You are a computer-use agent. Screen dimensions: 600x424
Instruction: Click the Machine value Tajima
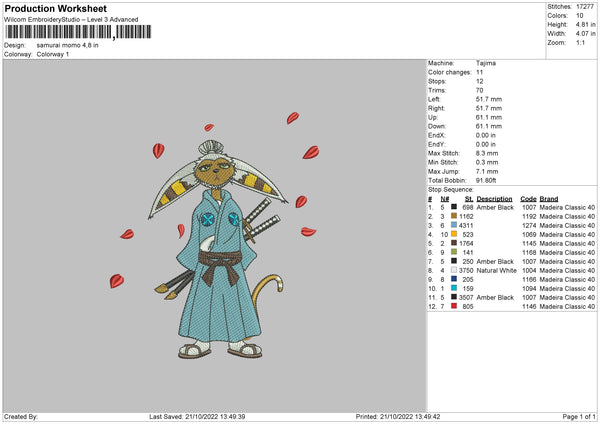tap(486, 63)
